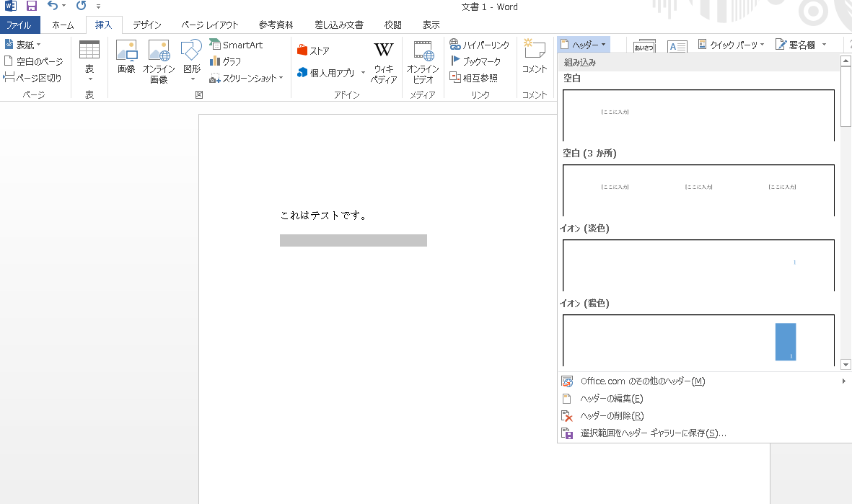Click the グラフ icon to insert a chart
Screen dimensions: 852x504
pyautogui.click(x=227, y=61)
